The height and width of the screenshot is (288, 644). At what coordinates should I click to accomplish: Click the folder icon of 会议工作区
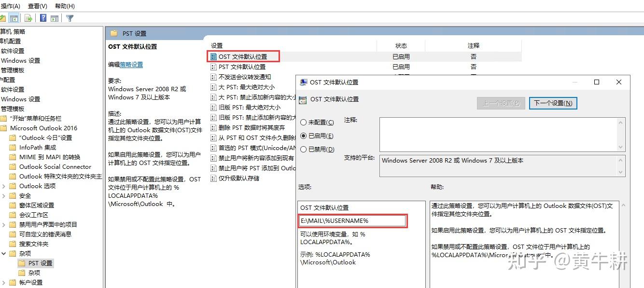click(x=13, y=215)
